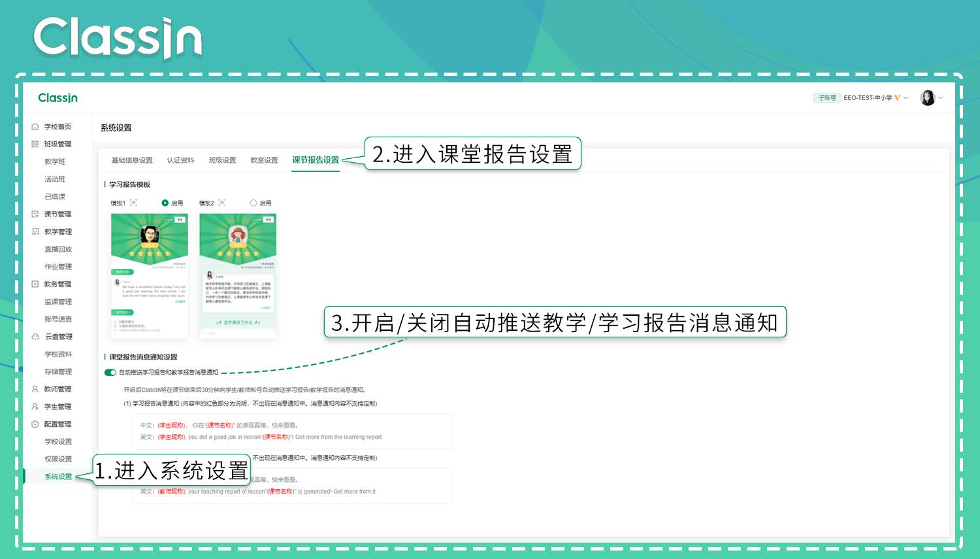Open 教学班 under 班级管理
This screenshot has width=980, height=559.
[55, 161]
